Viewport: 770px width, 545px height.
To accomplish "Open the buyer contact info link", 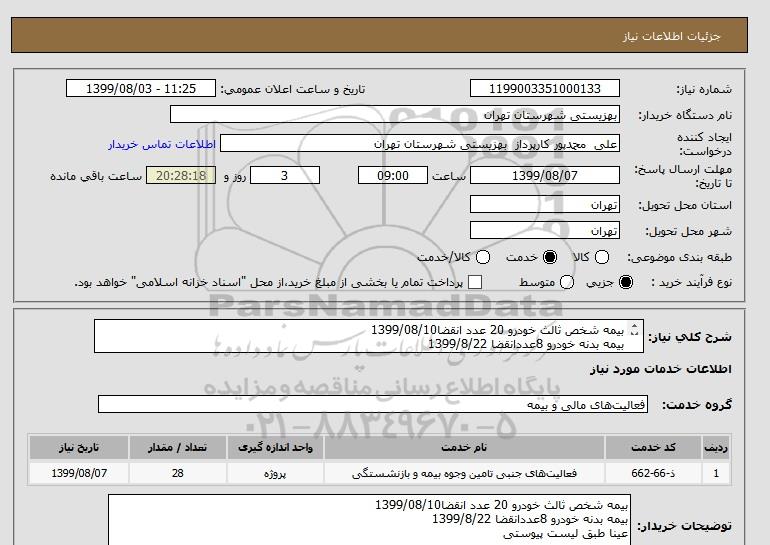I will pos(162,144).
